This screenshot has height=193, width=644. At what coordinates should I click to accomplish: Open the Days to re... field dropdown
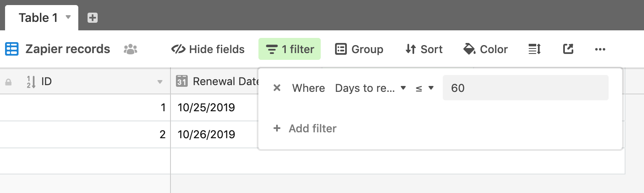370,88
